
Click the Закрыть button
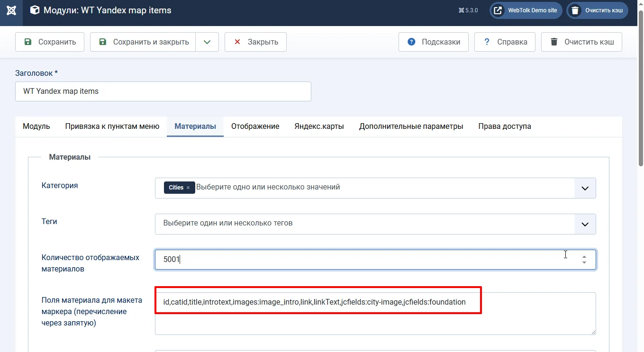click(x=255, y=42)
